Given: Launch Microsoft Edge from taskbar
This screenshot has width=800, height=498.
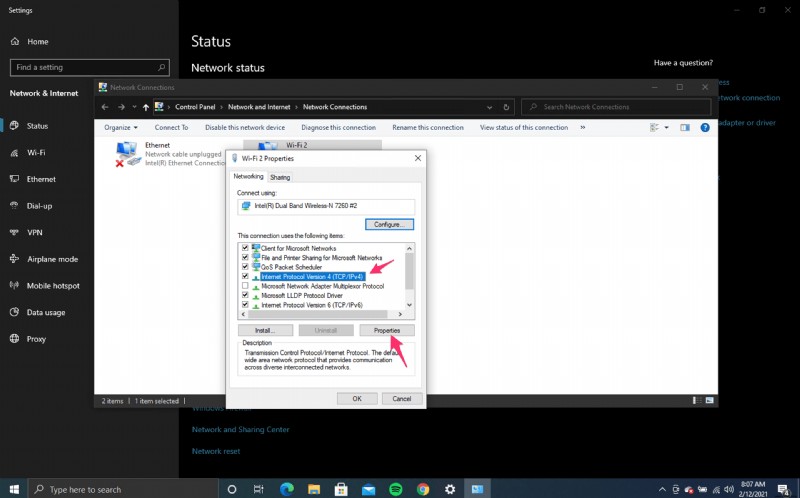Looking at the screenshot, I should point(287,489).
